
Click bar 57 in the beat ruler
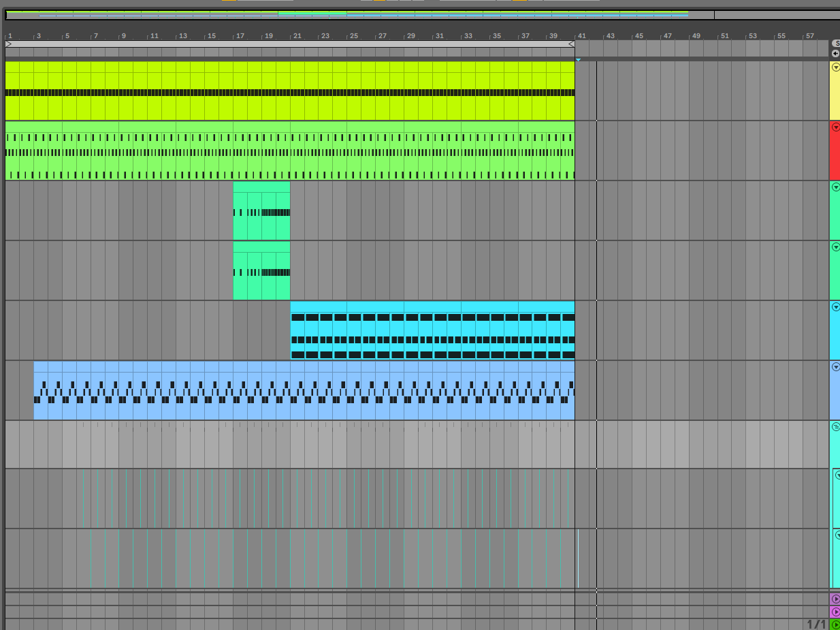(x=809, y=36)
